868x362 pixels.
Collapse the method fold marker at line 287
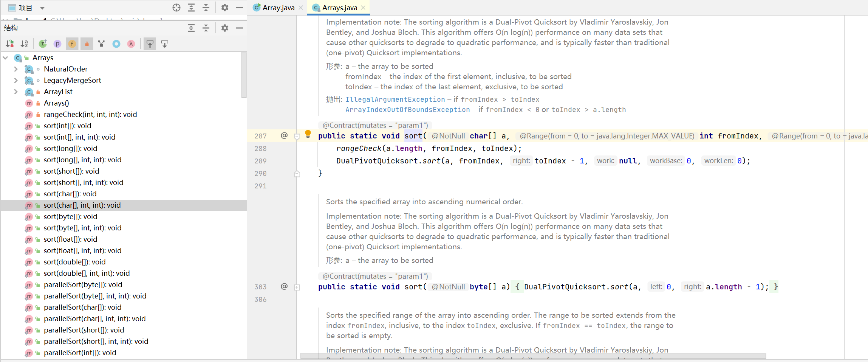(297, 137)
